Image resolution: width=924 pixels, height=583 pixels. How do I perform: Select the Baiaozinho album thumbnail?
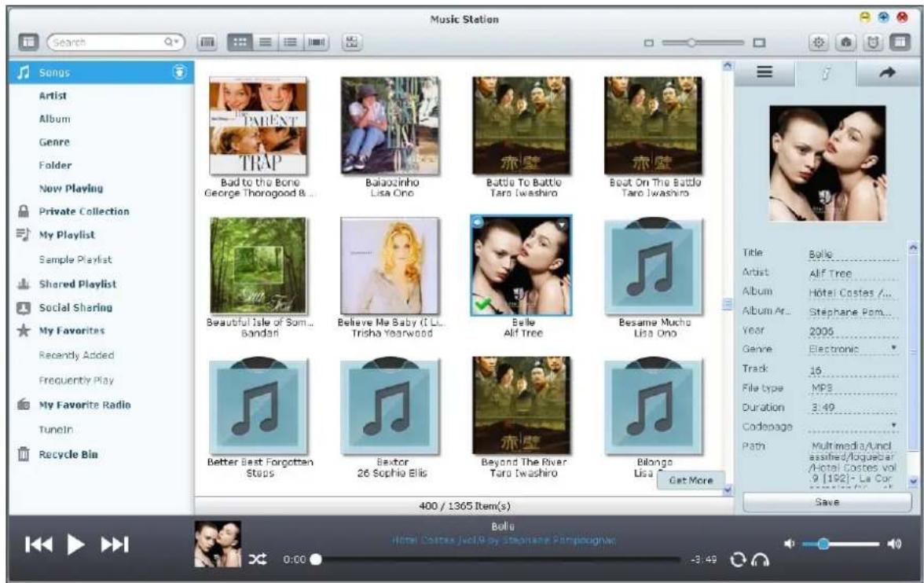point(390,126)
